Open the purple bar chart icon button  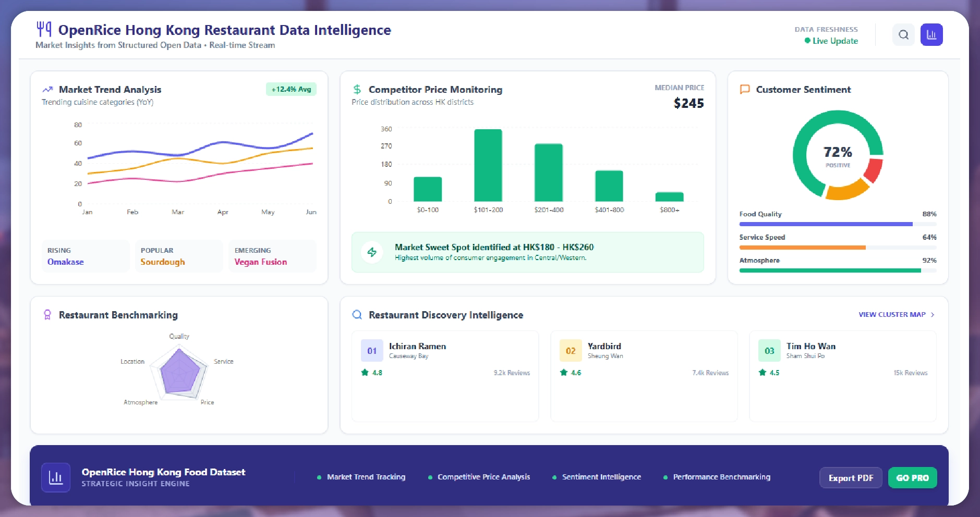tap(931, 35)
